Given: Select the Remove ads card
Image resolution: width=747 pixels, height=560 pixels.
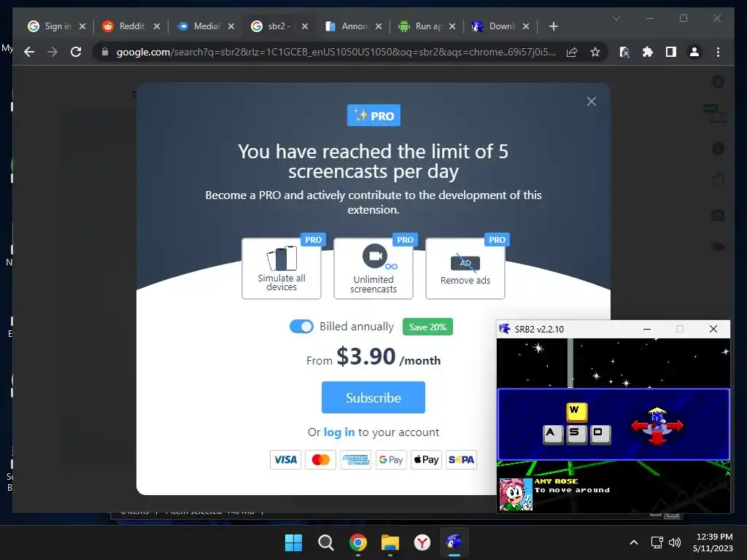Looking at the screenshot, I should click(x=465, y=268).
